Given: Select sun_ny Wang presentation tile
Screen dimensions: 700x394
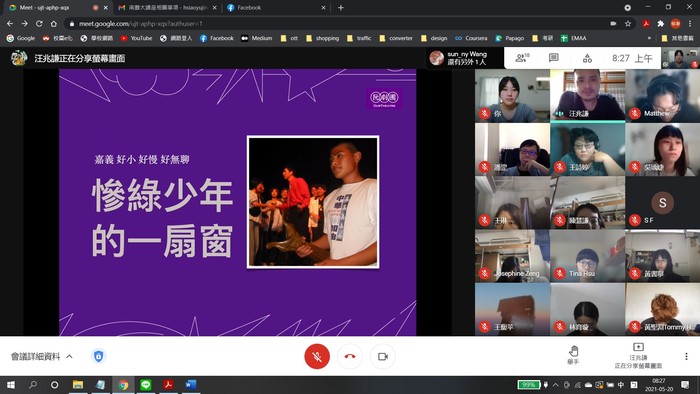Looking at the screenshot, I should [464, 58].
